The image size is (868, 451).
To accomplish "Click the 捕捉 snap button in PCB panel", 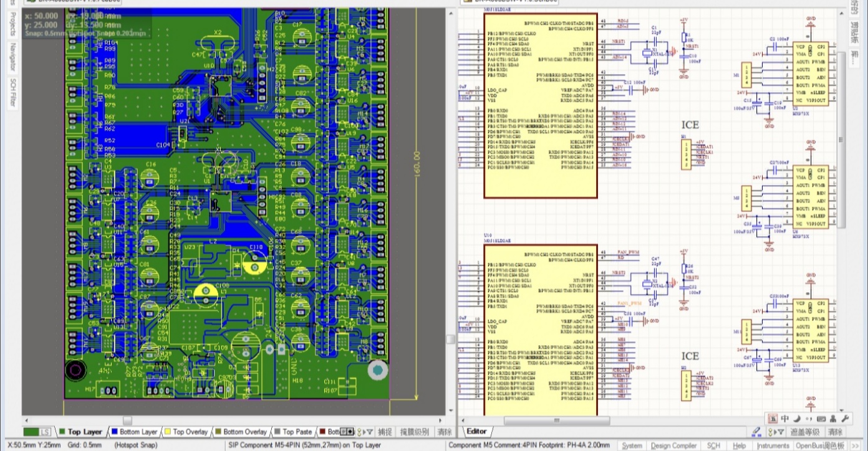I will tap(385, 432).
